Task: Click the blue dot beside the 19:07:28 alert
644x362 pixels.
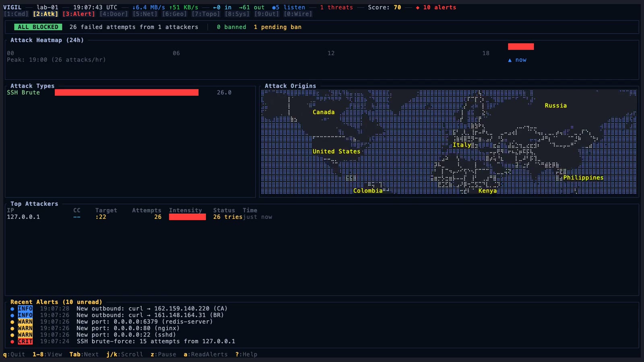Action: pyautogui.click(x=12, y=309)
